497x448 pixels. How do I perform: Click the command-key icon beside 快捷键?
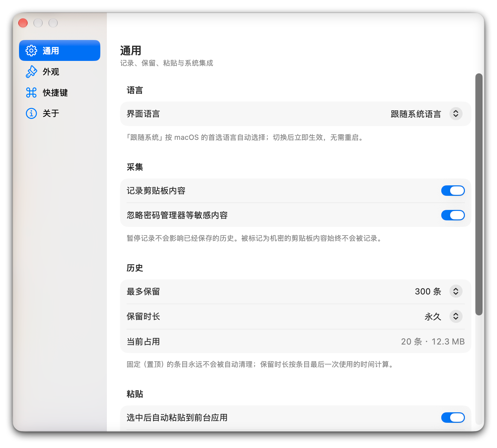tap(31, 92)
